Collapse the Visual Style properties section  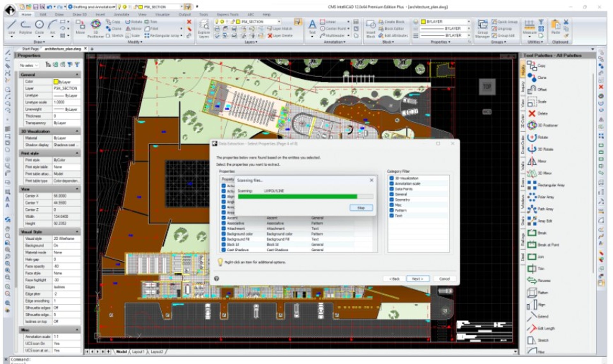click(x=77, y=232)
